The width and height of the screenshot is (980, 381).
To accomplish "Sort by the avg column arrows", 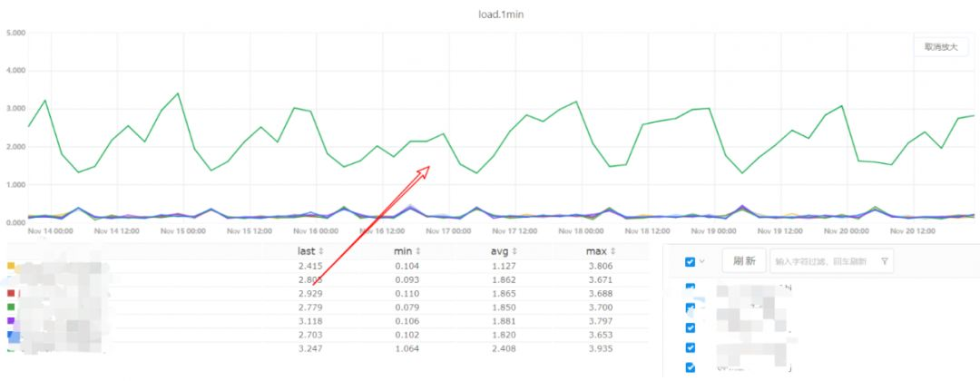I will pos(514,251).
